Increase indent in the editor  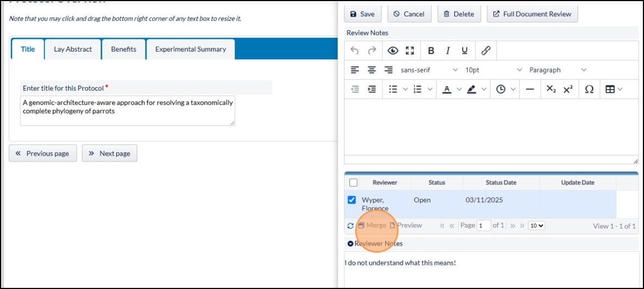tap(371, 89)
